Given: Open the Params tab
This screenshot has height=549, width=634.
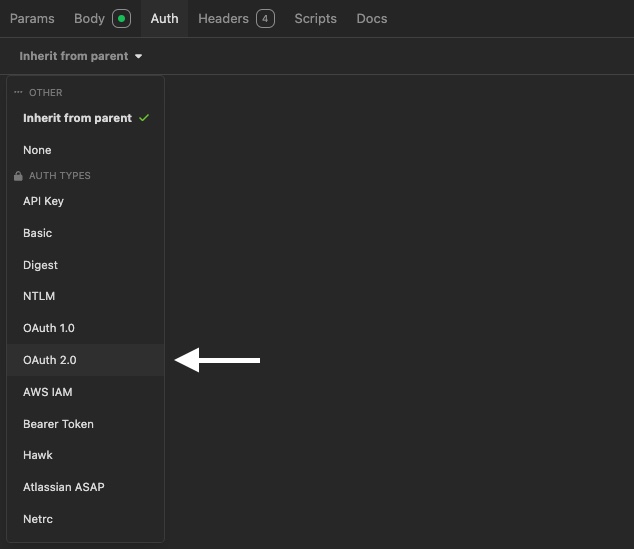Looking at the screenshot, I should pos(32,18).
